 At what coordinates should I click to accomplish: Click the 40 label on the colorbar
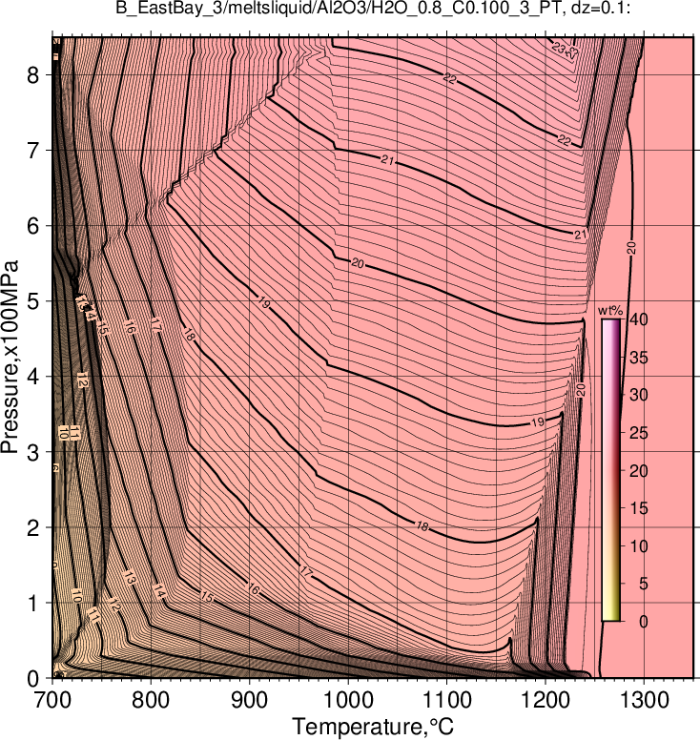pyautogui.click(x=639, y=319)
